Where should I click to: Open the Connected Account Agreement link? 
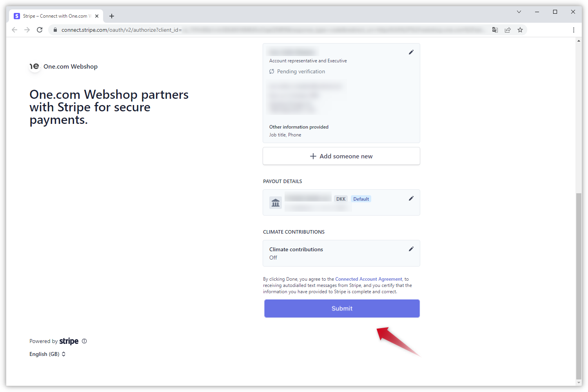click(368, 279)
